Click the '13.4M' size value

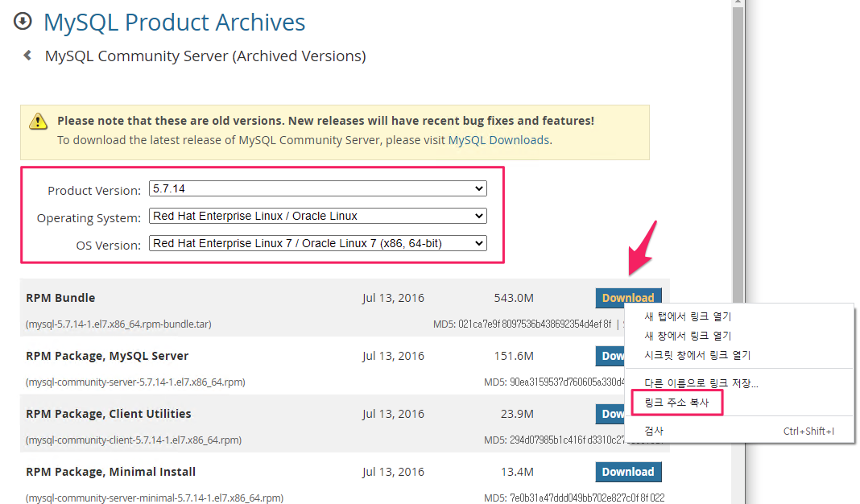[517, 472]
